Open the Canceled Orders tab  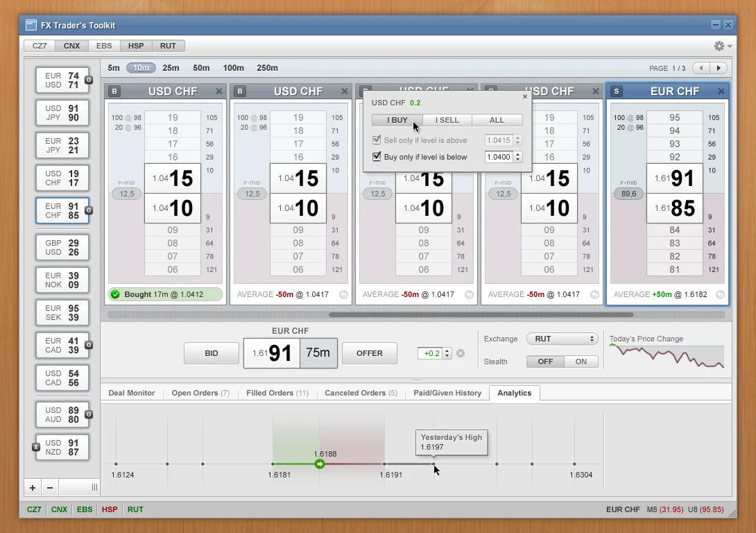[x=361, y=393]
